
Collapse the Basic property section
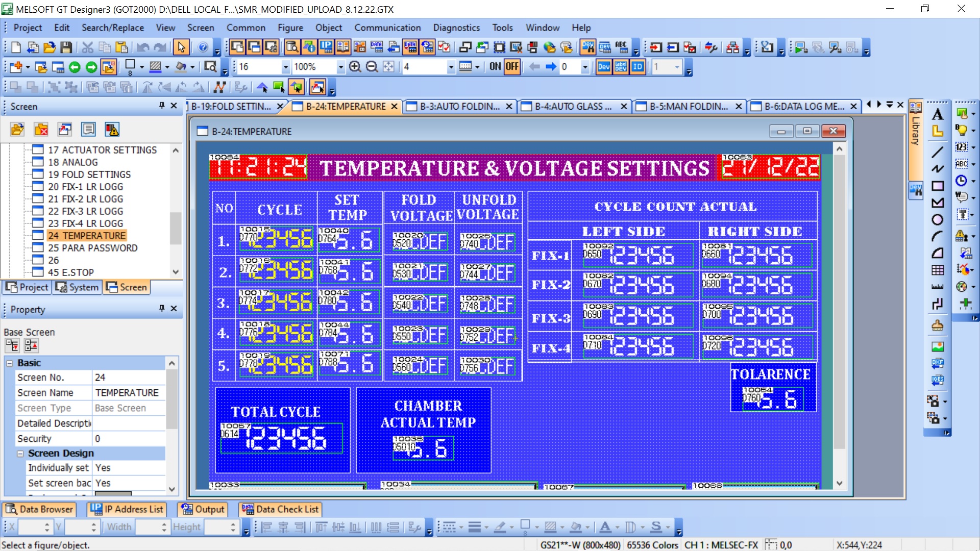point(10,363)
